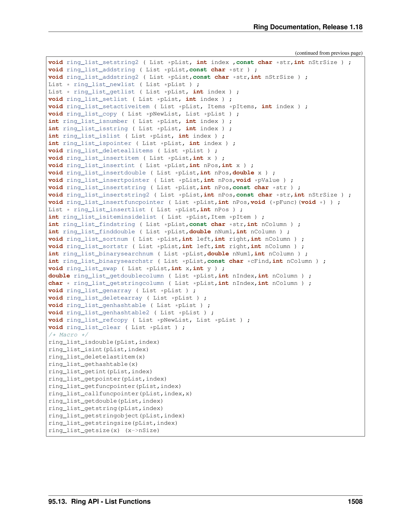Click ring_list_islist function name

pos(92,136)
